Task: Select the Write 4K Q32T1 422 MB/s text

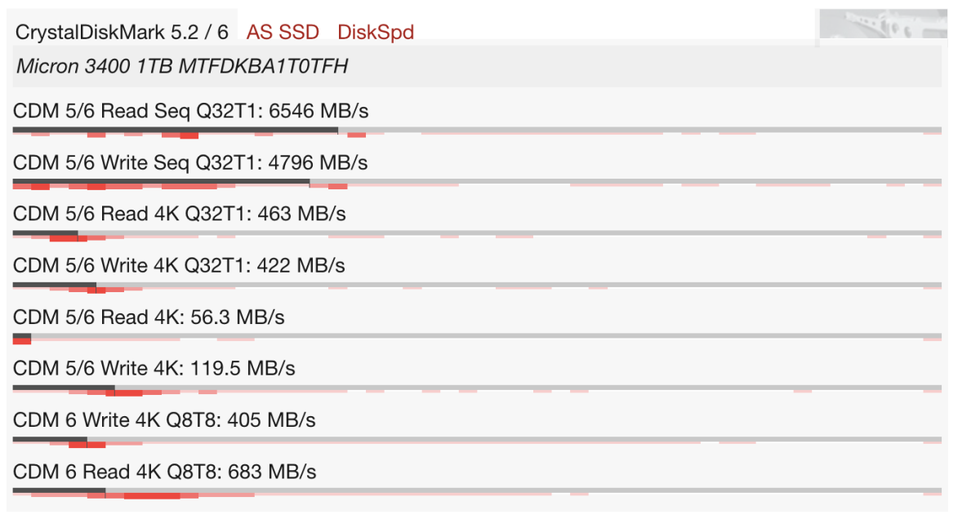Action: pos(179,265)
